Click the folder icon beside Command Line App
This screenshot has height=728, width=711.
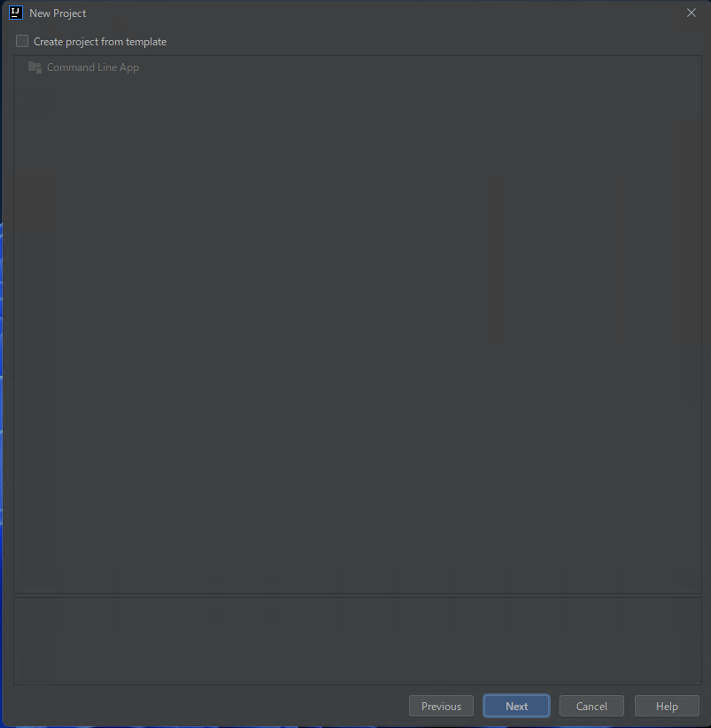35,67
